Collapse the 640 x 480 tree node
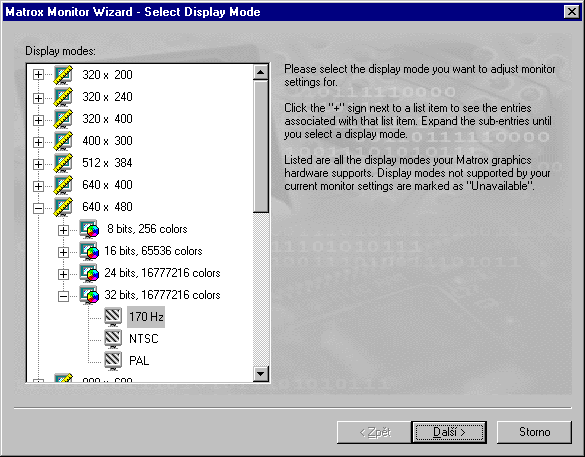This screenshot has height=457, width=585. (x=38, y=208)
